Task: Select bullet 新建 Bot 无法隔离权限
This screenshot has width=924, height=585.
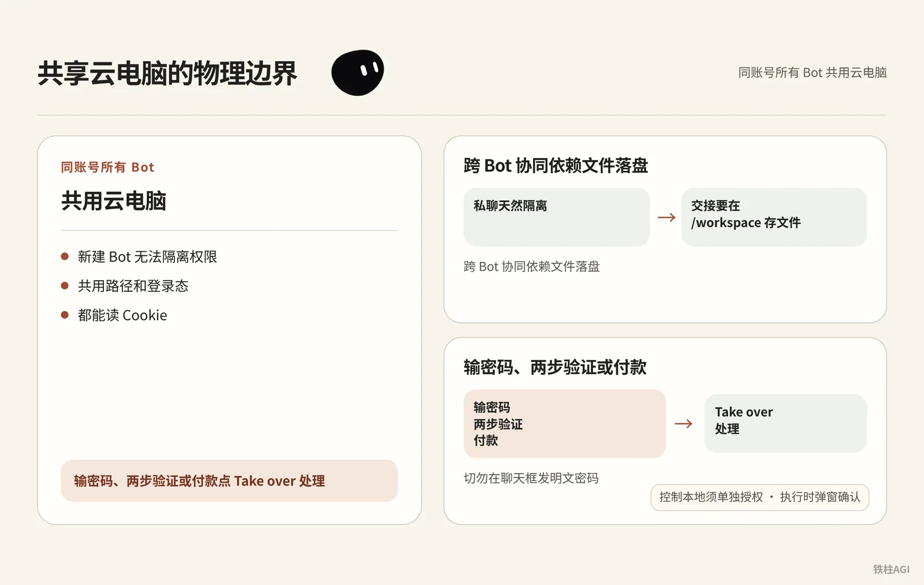Action: 147,256
